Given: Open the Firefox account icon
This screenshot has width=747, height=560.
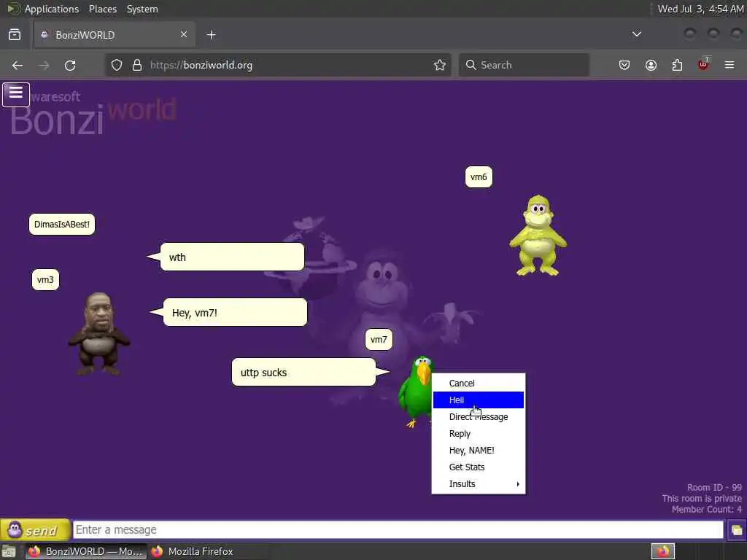Looking at the screenshot, I should click(x=651, y=65).
